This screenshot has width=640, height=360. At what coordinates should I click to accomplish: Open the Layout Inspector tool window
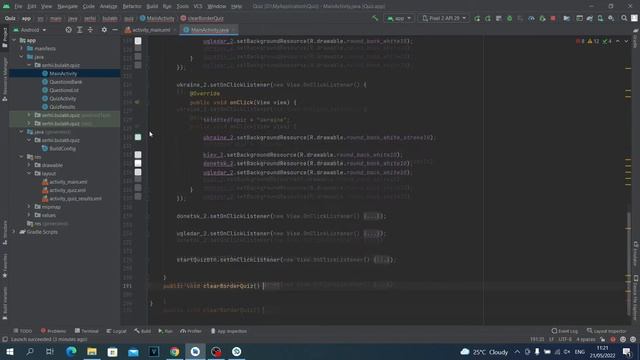pyautogui.click(x=607, y=331)
